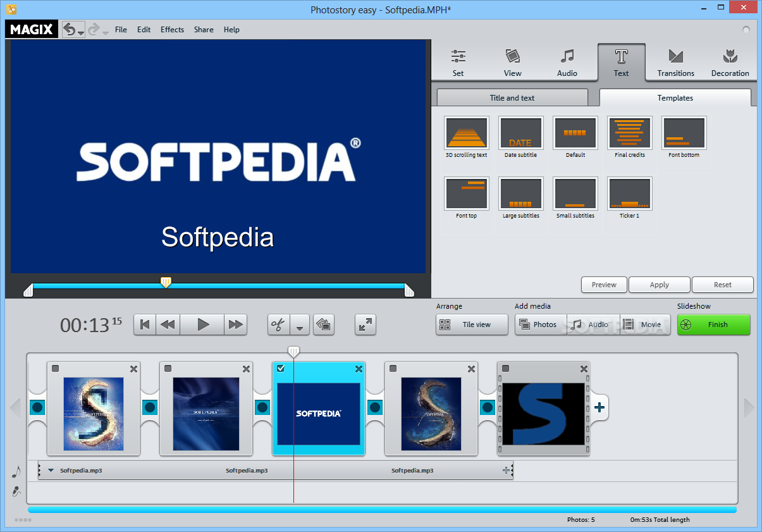The image size is (762, 532).
Task: Remove the movie clip with X
Action: [584, 369]
